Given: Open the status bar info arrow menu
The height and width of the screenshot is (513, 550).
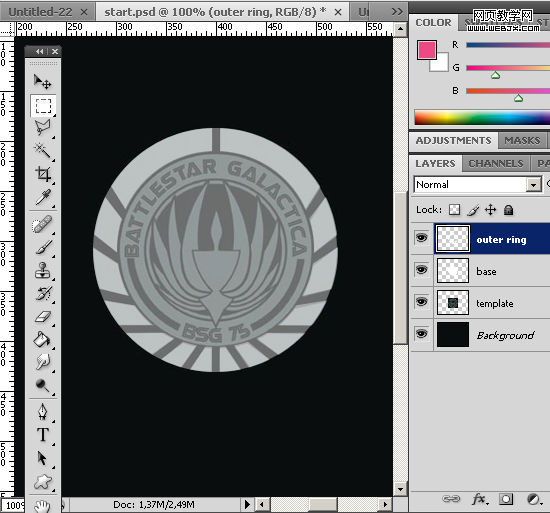Looking at the screenshot, I should [x=247, y=504].
